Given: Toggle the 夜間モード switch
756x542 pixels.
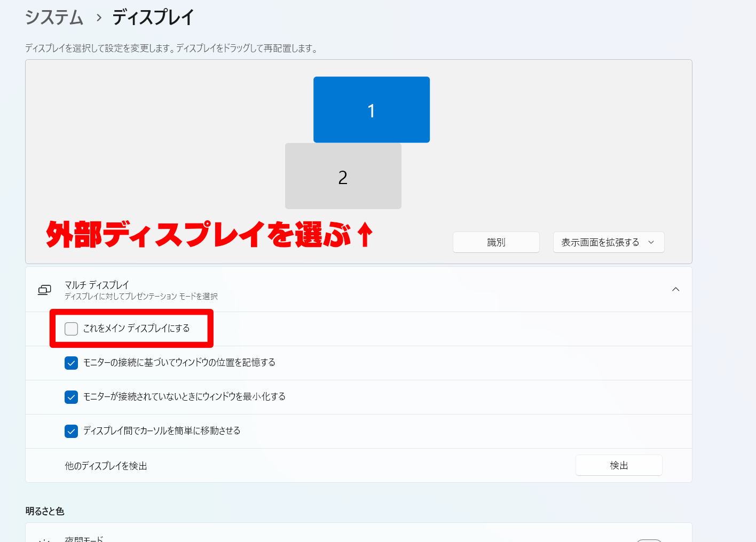Looking at the screenshot, I should (649, 540).
